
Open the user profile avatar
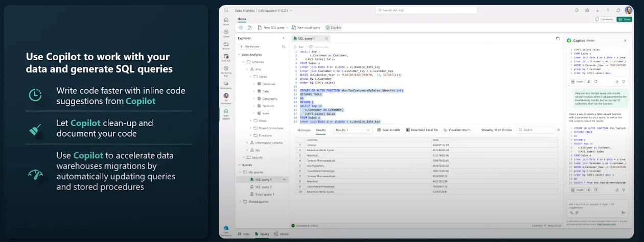628,10
